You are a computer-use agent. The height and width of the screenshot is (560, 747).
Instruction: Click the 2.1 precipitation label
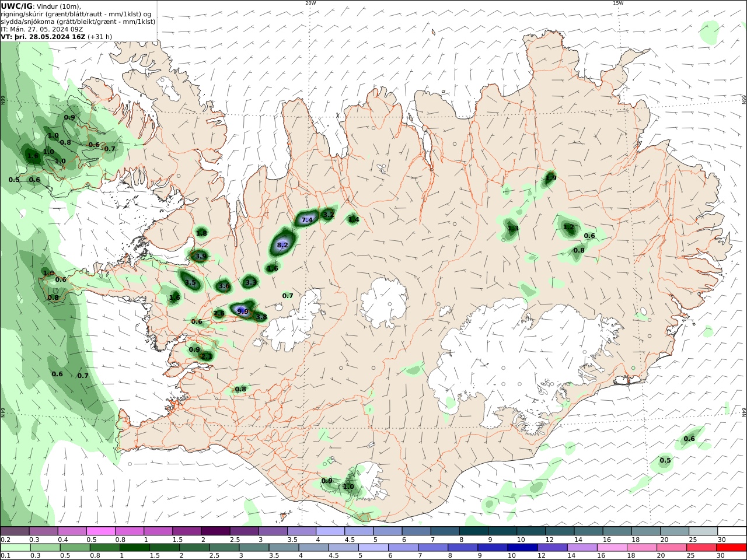(x=207, y=356)
